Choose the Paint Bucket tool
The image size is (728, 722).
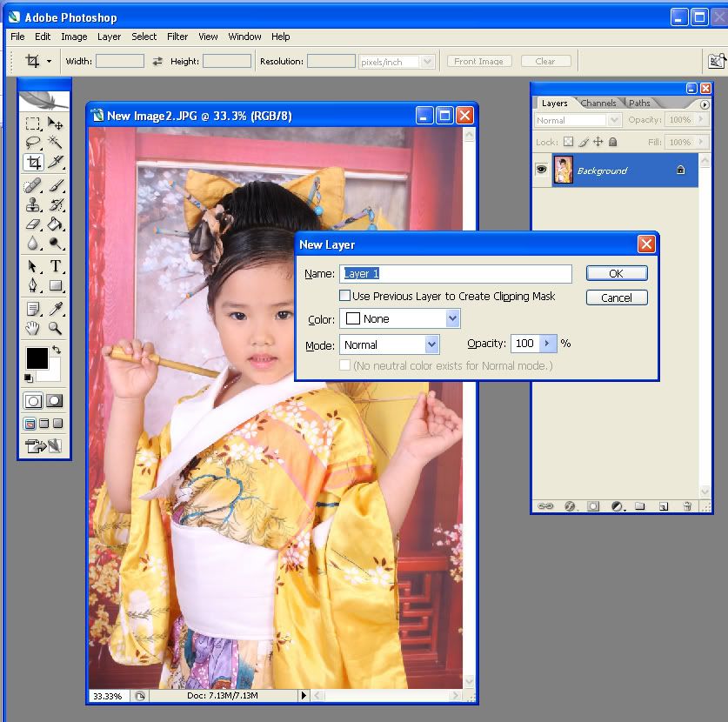(56, 224)
